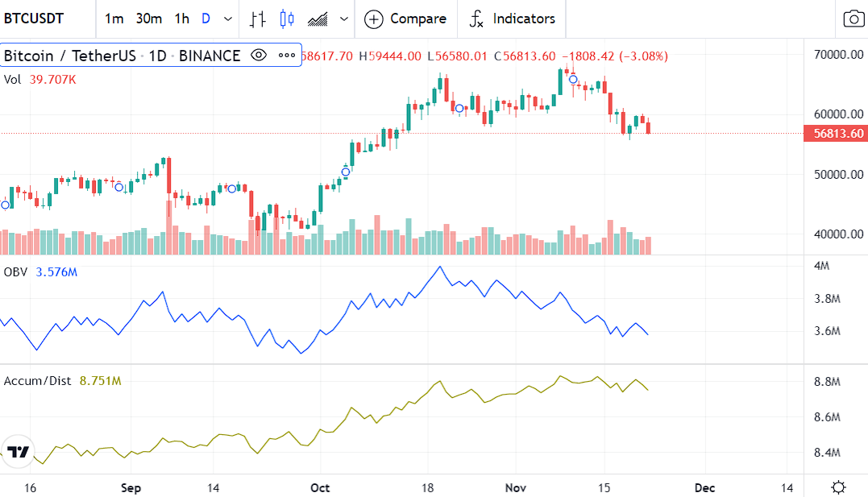Toggle visibility of Bitcoin / TetherUS series
The width and height of the screenshot is (868, 497).
click(x=259, y=56)
